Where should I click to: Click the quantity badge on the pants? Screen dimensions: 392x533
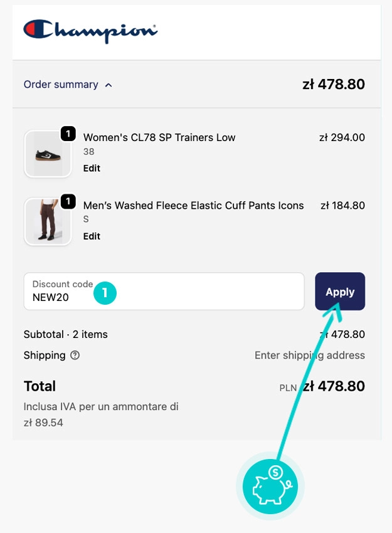point(68,201)
